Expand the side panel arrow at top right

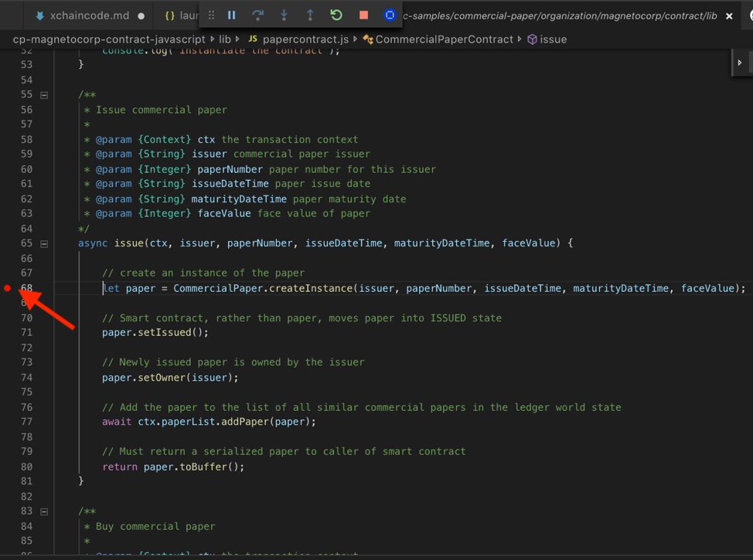[x=740, y=63]
